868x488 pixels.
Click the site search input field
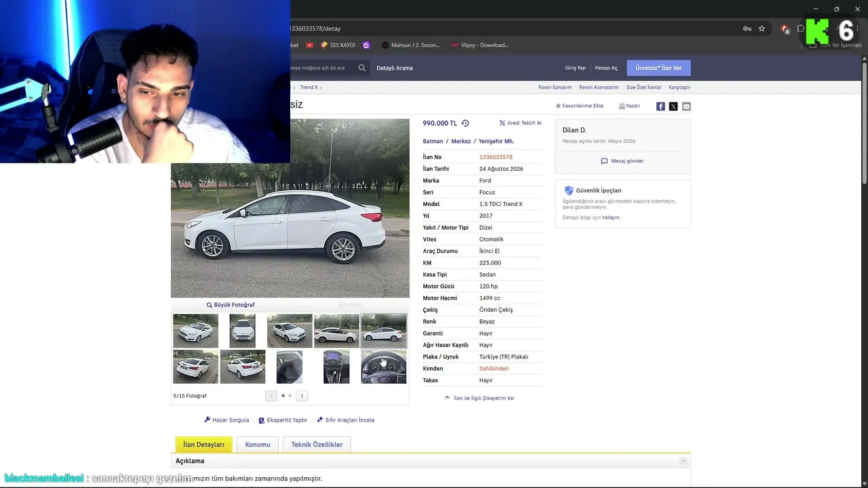point(322,68)
